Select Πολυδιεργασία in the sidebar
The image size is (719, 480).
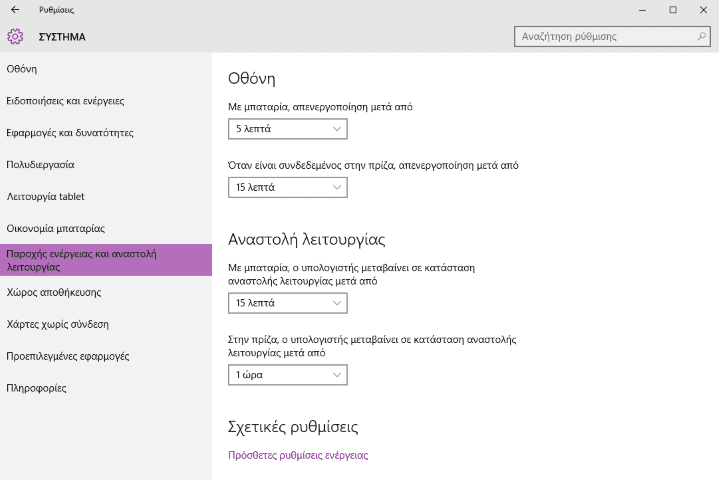[x=41, y=165]
